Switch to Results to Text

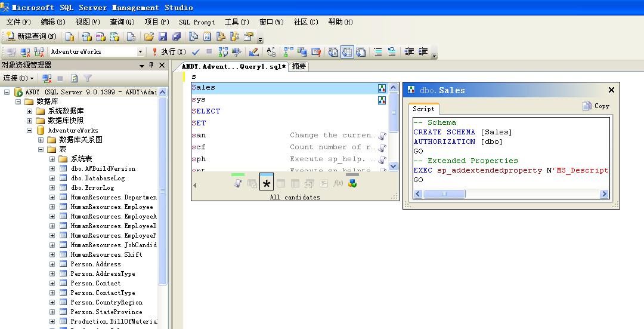333,52
